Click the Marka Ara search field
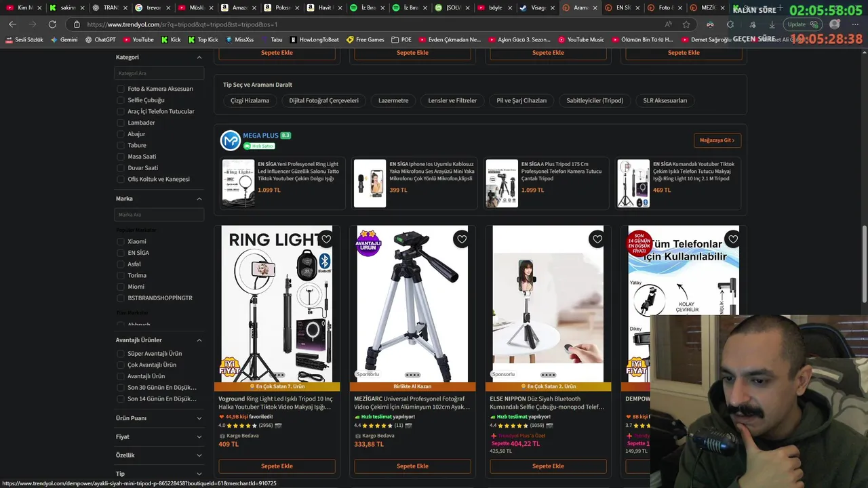Screen dimensions: 868x488 159,215
